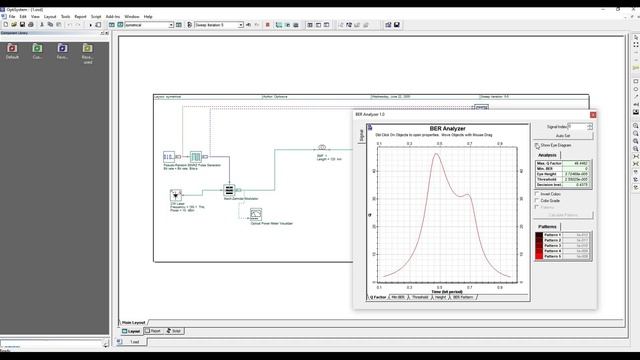The image size is (640, 360).
Task: Click the sweep iteration icon beside the iteration dropdown
Action: 189,25
